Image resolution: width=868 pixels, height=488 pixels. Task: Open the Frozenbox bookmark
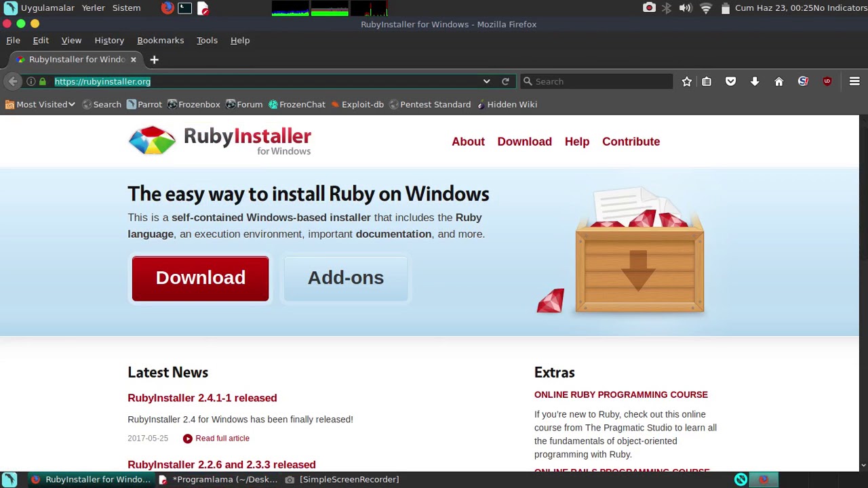pos(193,104)
